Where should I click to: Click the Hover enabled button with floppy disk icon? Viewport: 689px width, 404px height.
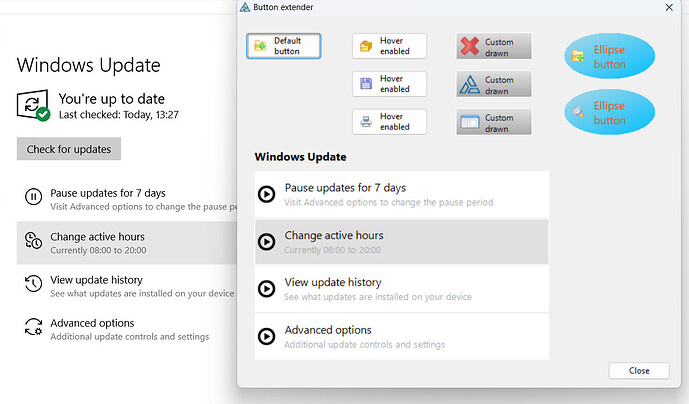(389, 84)
